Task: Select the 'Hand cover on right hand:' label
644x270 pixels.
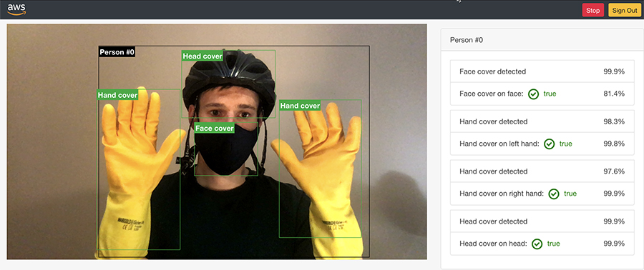Action: (502, 194)
